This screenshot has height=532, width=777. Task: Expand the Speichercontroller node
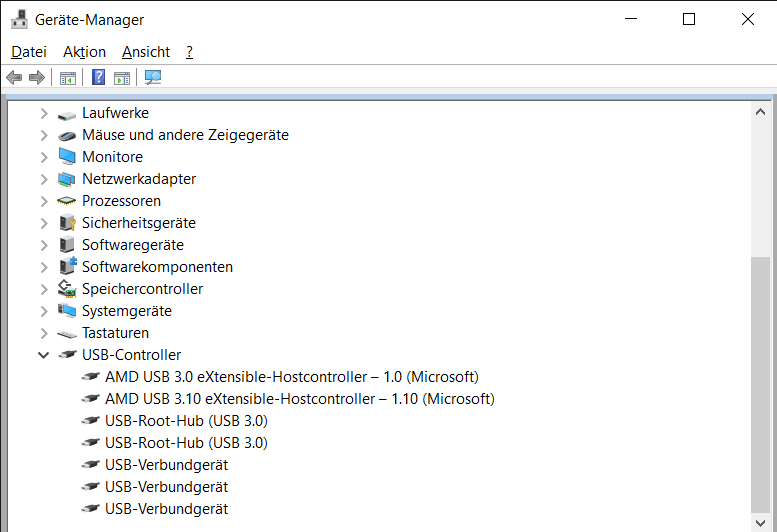[x=44, y=289]
